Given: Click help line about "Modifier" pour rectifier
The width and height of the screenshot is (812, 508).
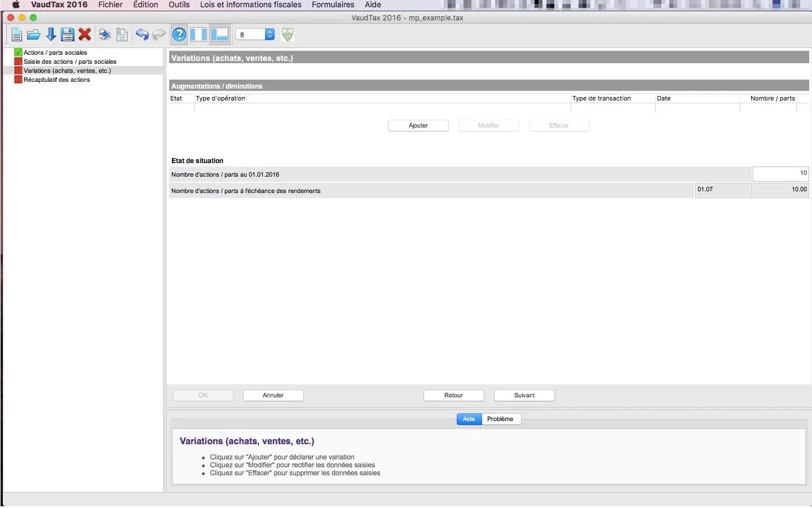Looking at the screenshot, I should [x=292, y=465].
